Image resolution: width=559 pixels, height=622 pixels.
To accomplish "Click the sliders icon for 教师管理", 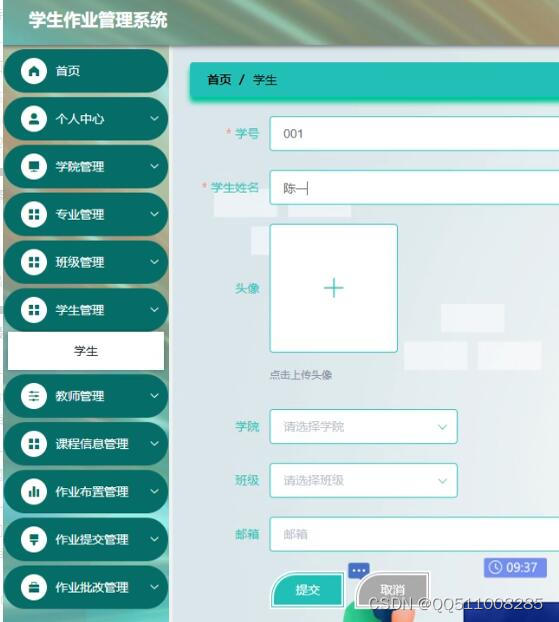I will tap(34, 396).
